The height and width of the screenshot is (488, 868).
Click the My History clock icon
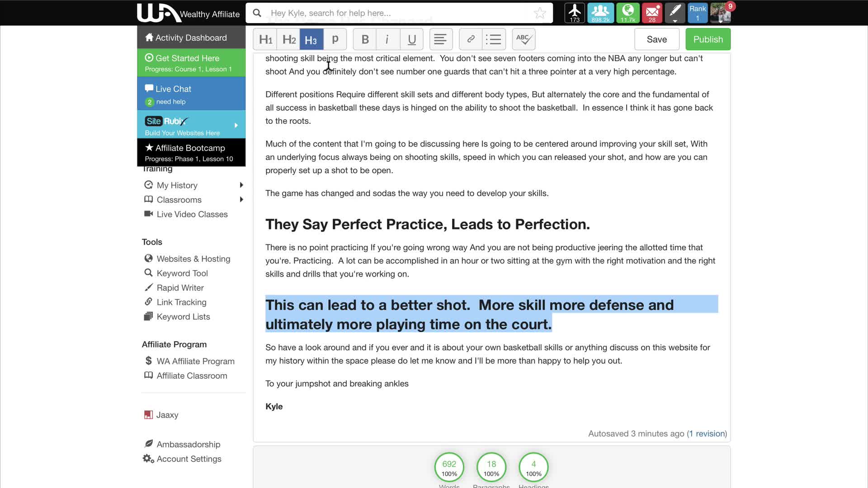[148, 185]
